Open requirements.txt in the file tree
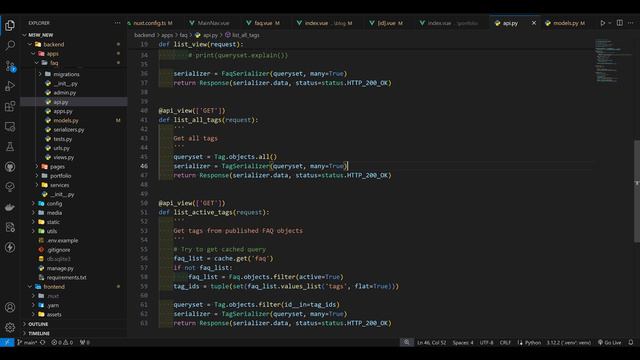The image size is (640, 360). [66, 278]
